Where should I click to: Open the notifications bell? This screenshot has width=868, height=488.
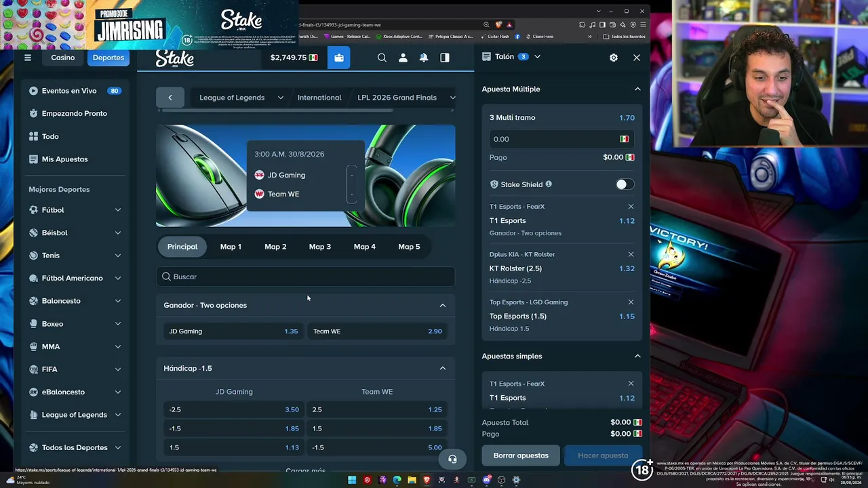pos(424,58)
